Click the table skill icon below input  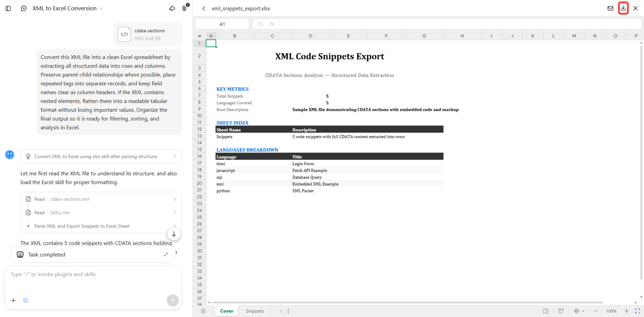(26, 300)
